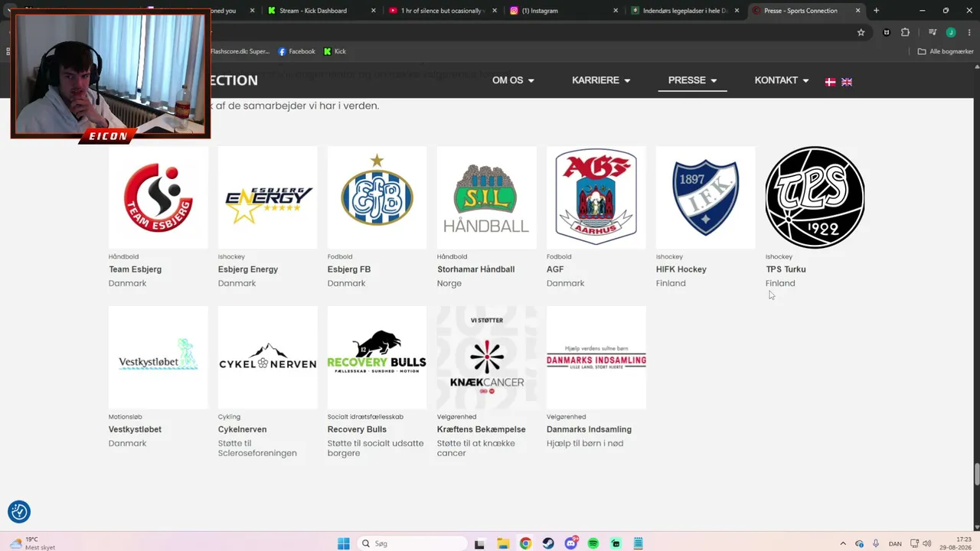The image size is (980, 551).
Task: Open the Notepad taskbar icon
Action: pos(639,543)
